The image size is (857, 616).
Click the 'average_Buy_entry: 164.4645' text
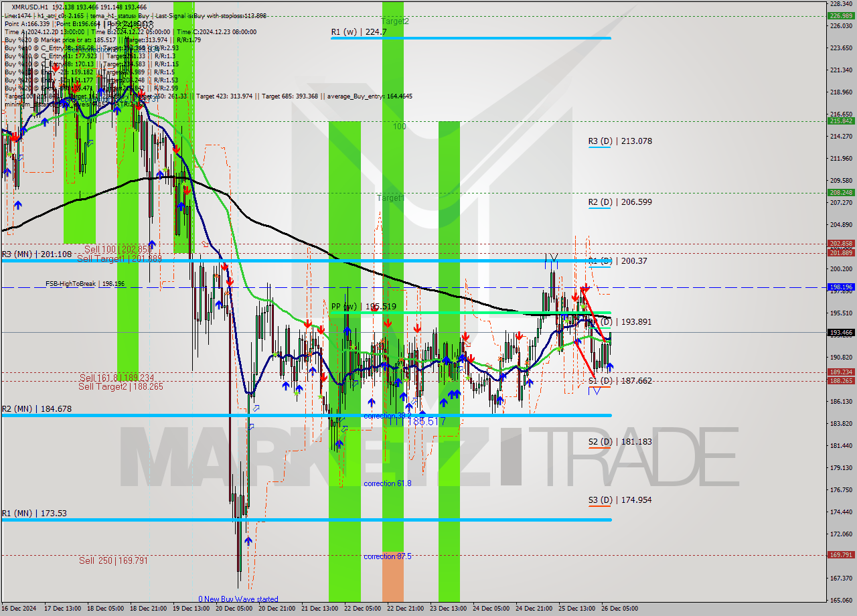370,96
